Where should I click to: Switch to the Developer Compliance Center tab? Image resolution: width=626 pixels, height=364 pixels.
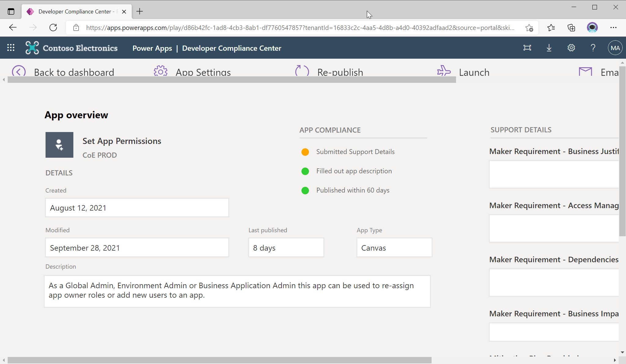(x=73, y=11)
